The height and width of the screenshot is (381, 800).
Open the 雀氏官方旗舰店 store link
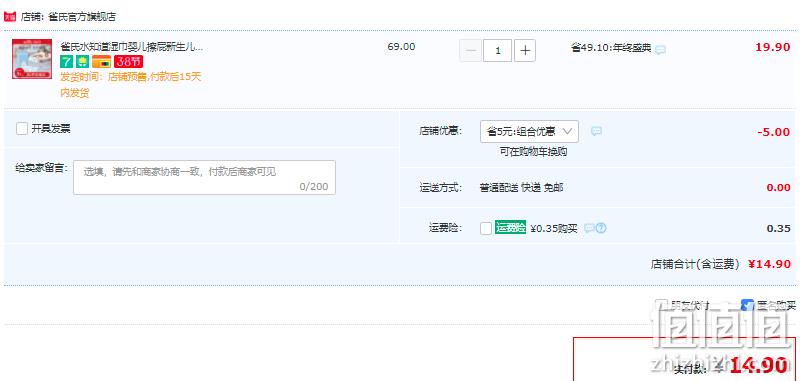82,17
